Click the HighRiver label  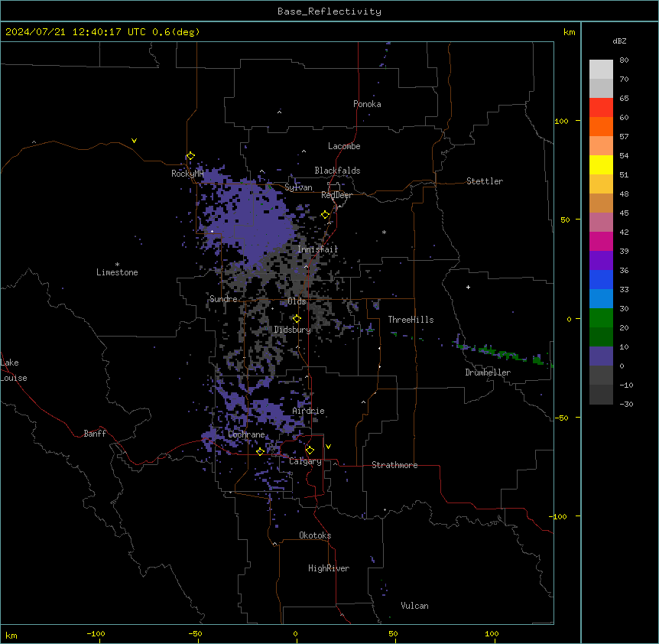(329, 568)
